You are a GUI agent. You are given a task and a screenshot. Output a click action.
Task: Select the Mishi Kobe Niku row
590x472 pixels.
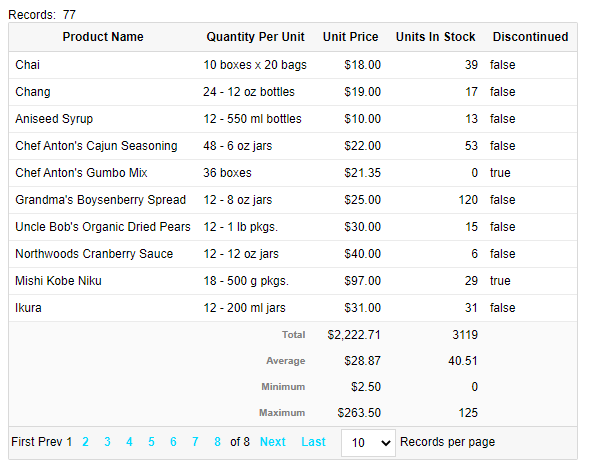pyautogui.click(x=293, y=281)
